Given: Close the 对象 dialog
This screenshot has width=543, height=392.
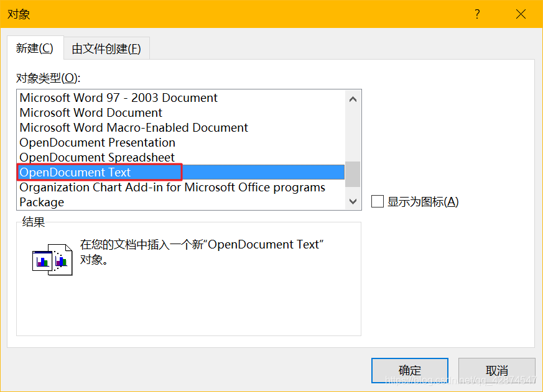Looking at the screenshot, I should (521, 14).
